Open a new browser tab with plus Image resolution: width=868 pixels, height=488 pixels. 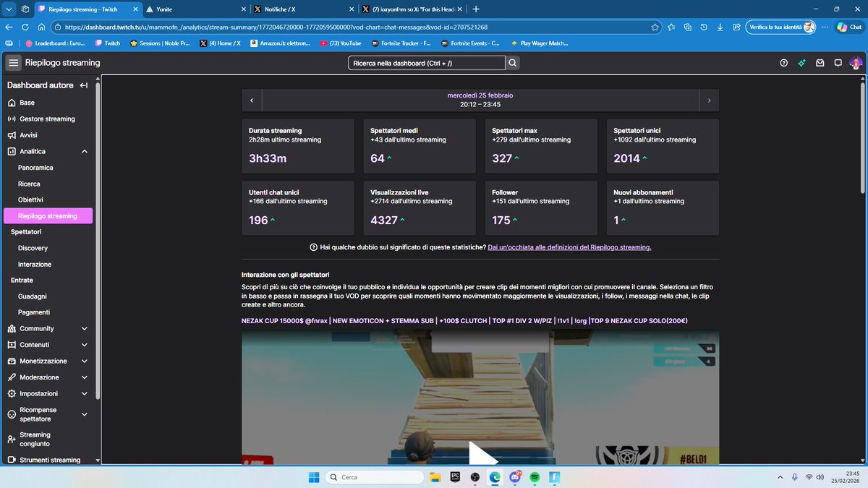tap(475, 9)
